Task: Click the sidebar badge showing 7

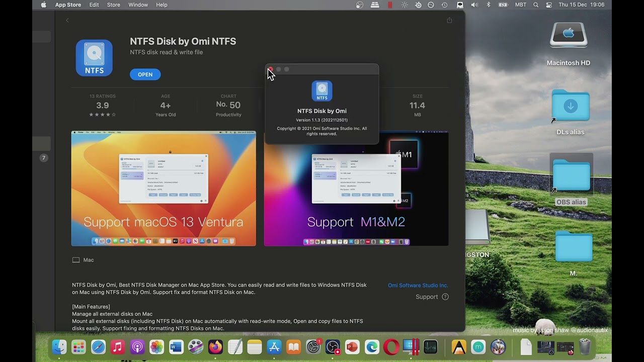Action: (43, 158)
